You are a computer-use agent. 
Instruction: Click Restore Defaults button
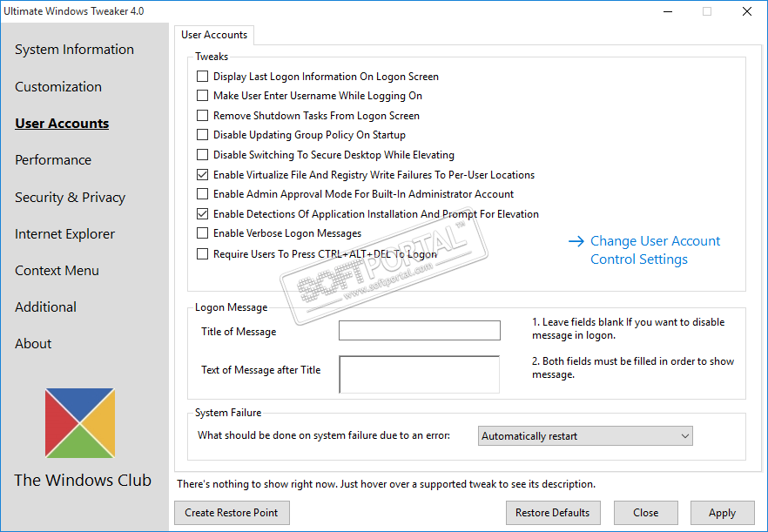(553, 513)
